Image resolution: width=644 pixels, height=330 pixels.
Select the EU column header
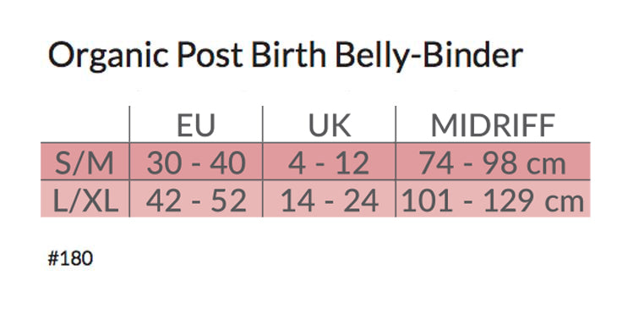click(x=196, y=125)
